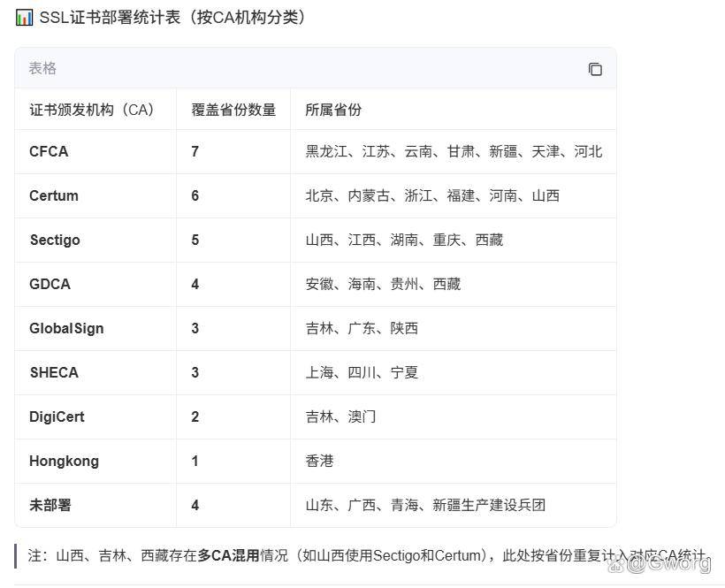Screen dimensions: 725x588
Task: Click count 4 in 未部署 row
Action: (x=195, y=505)
